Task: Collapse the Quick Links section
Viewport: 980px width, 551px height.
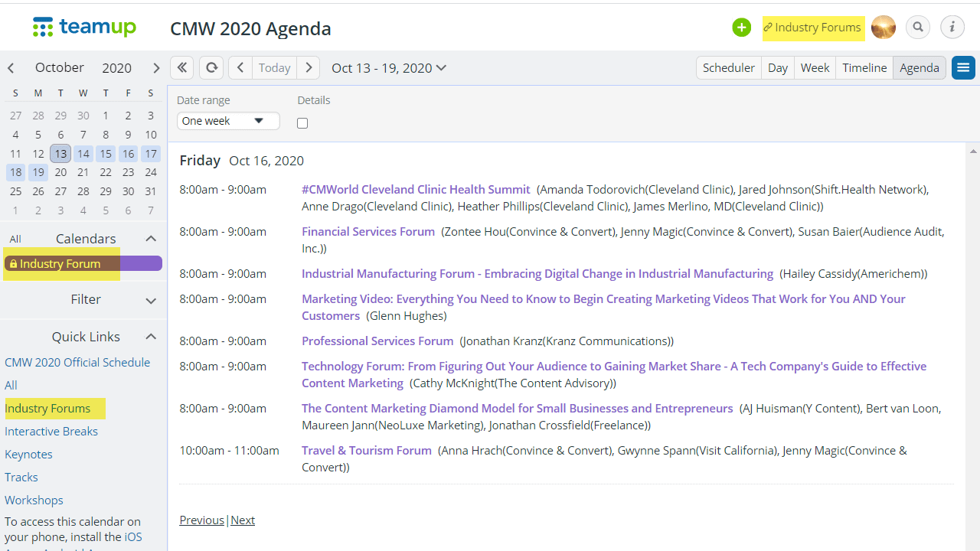Action: 151,337
